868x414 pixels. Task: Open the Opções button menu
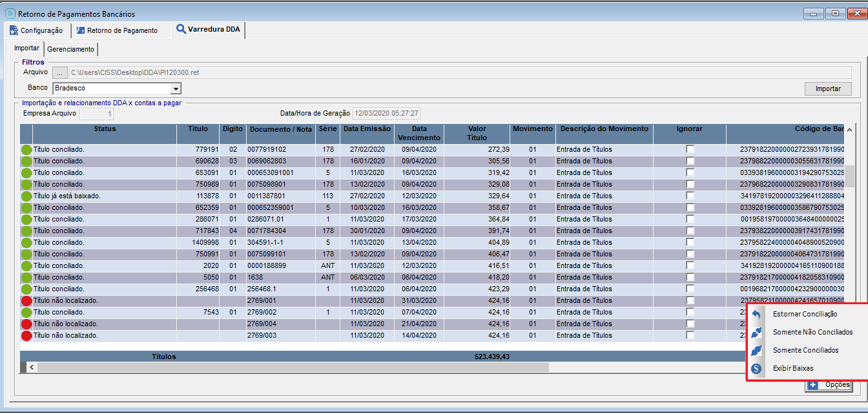pyautogui.click(x=829, y=385)
